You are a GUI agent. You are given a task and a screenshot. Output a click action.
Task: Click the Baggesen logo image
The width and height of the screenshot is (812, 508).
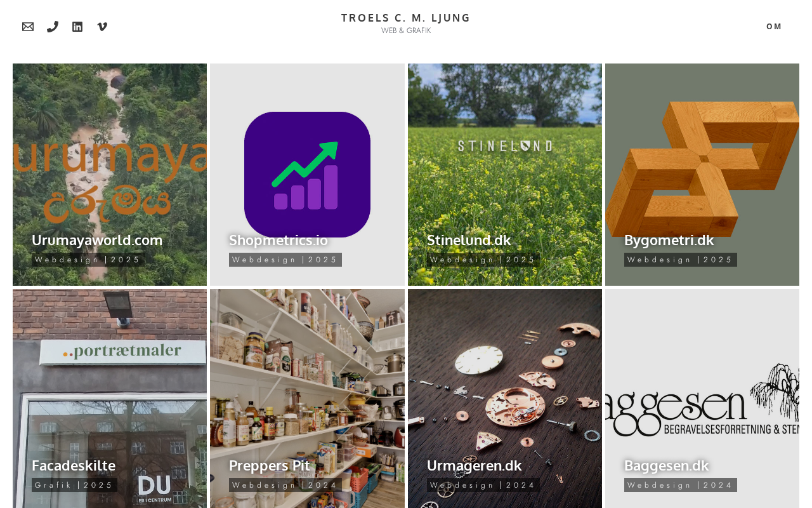pyautogui.click(x=702, y=401)
